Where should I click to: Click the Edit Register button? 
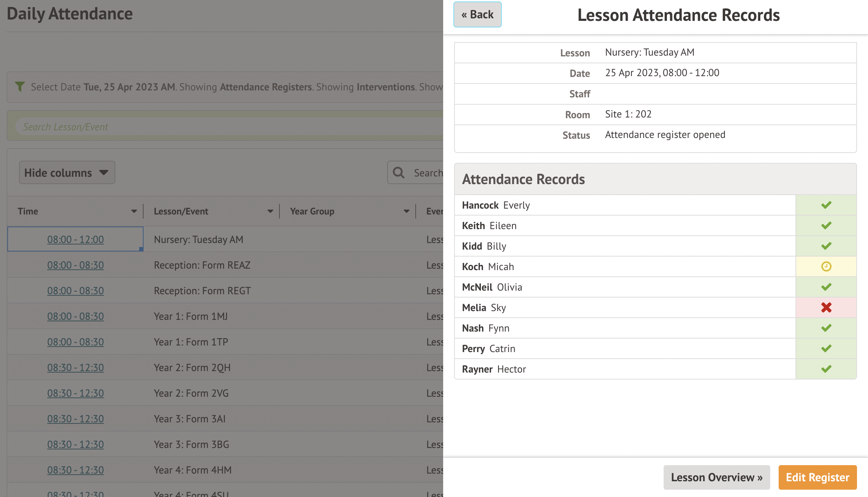817,477
